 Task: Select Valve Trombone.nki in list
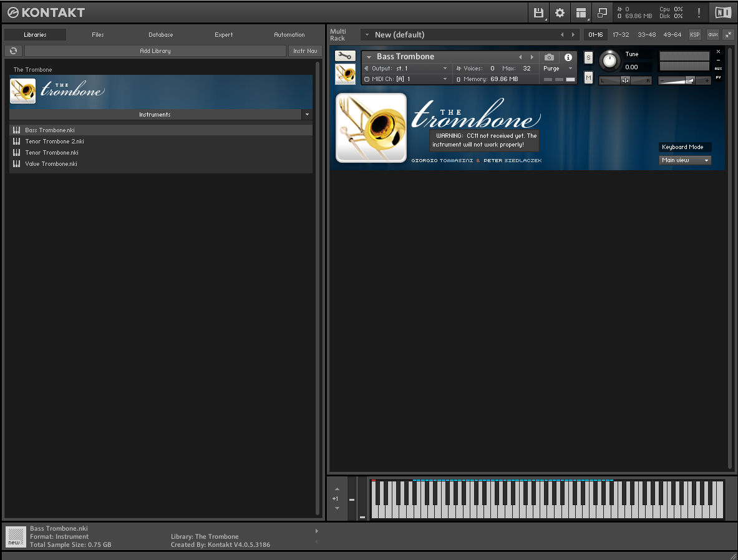coord(161,164)
